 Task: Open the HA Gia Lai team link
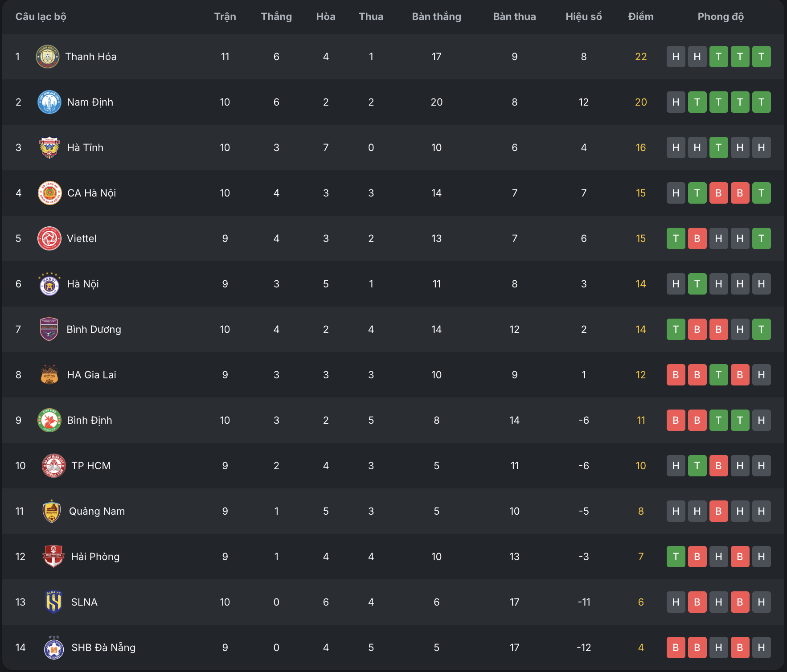pyautogui.click(x=92, y=375)
